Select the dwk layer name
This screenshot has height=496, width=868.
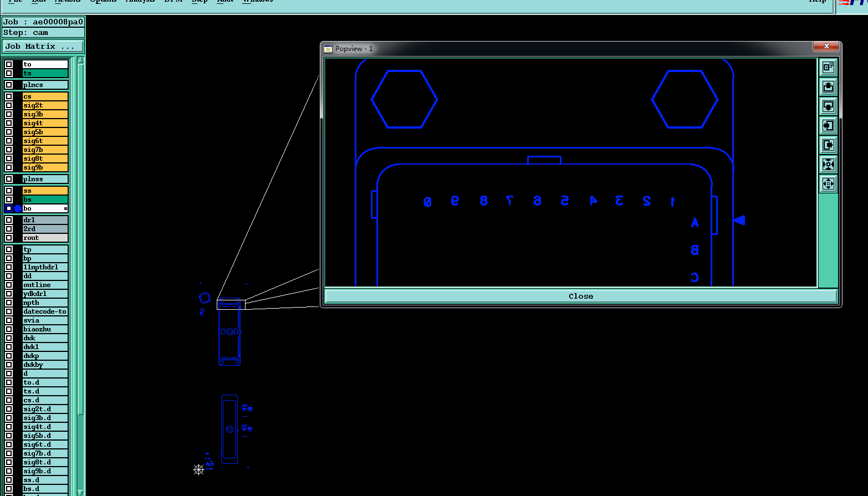(x=45, y=338)
